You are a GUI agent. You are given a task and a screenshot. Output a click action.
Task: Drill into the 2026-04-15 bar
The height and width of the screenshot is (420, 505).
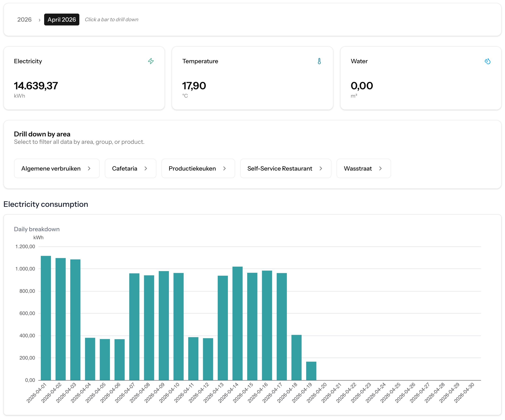point(252,326)
